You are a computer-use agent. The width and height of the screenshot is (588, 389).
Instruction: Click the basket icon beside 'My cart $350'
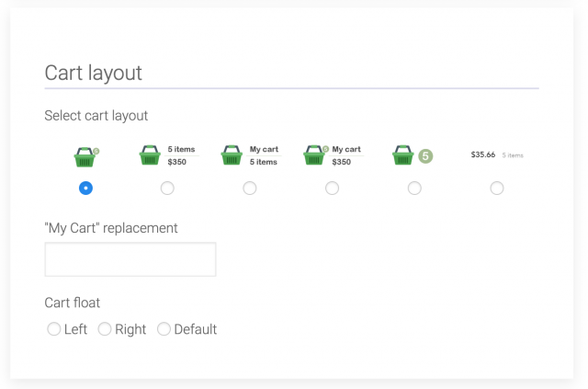[x=315, y=156]
